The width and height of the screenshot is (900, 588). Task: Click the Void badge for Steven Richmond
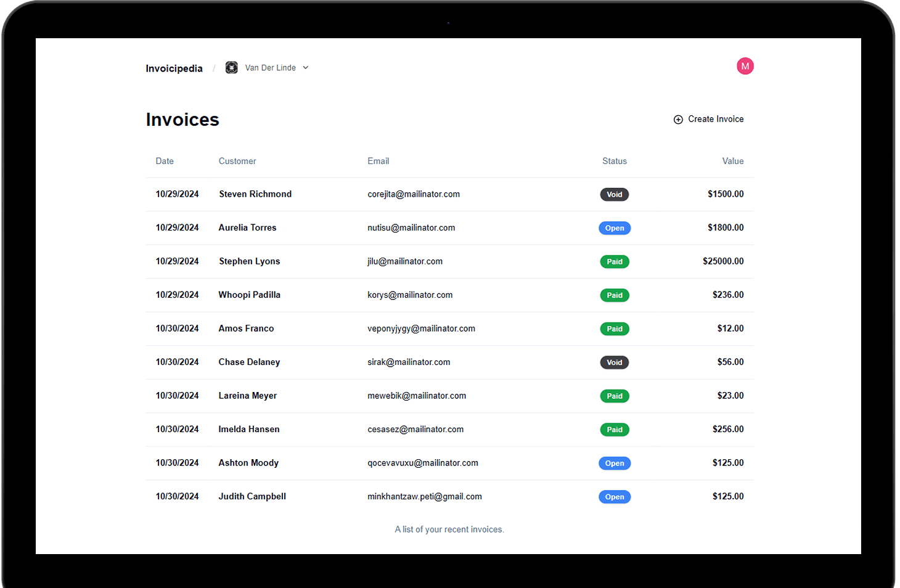pos(614,195)
